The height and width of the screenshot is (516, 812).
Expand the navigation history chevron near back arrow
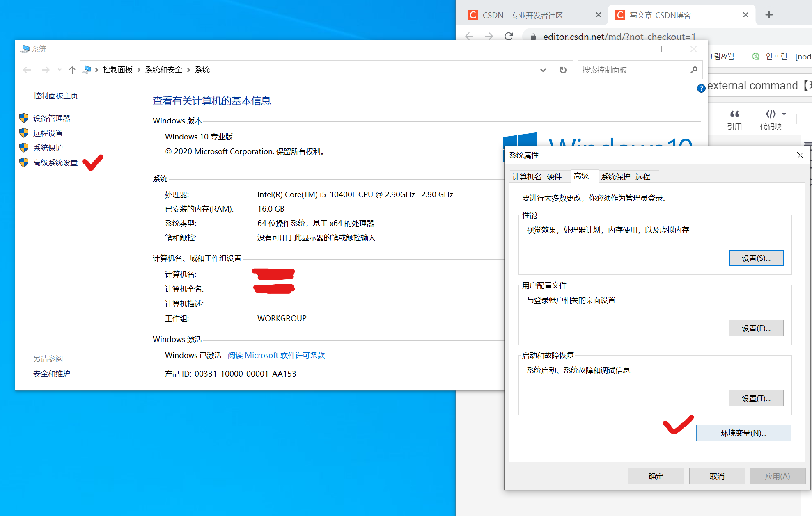click(x=60, y=70)
